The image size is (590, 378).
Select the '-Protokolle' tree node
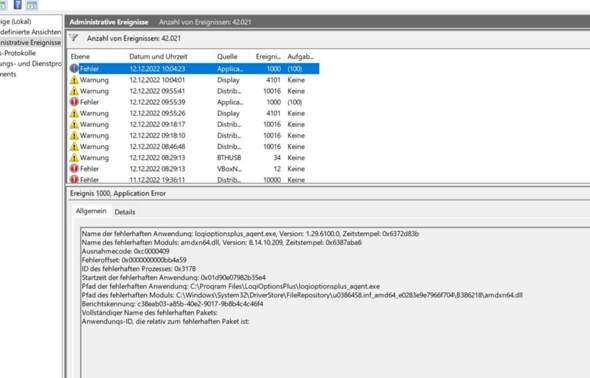[x=18, y=53]
